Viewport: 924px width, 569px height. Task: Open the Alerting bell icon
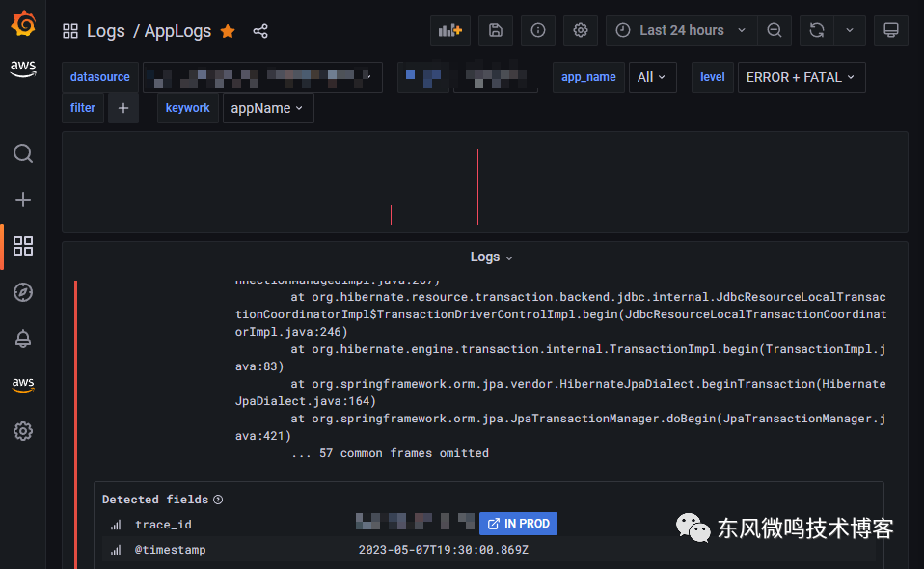[x=23, y=339]
